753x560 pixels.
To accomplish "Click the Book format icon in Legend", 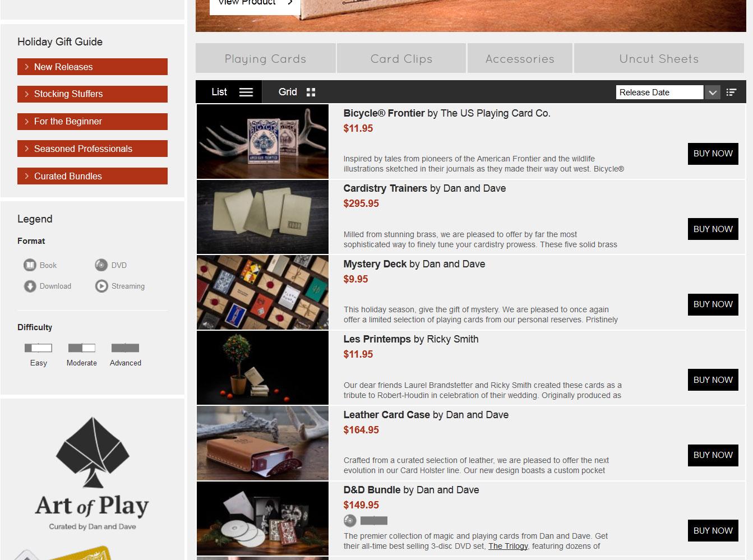I will 30,265.
